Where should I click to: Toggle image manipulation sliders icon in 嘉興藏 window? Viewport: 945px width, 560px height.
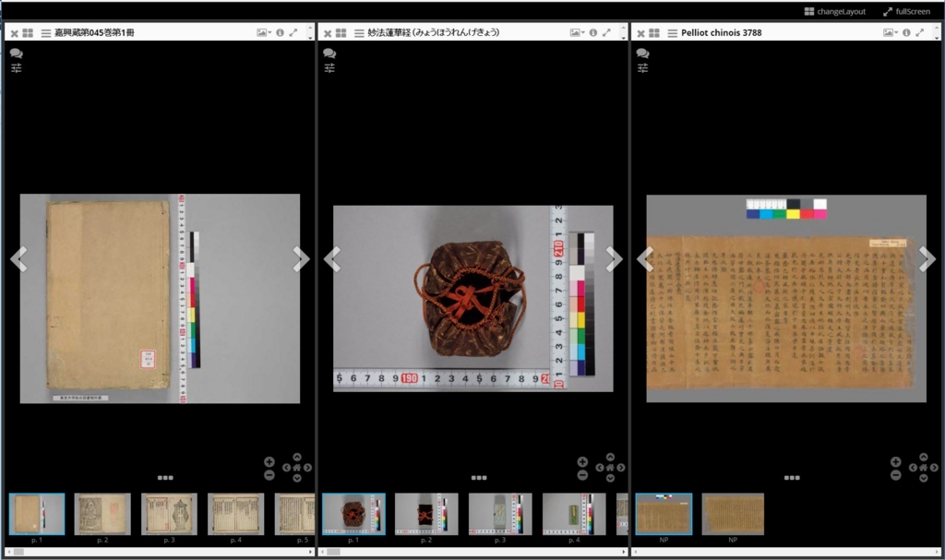(x=17, y=67)
